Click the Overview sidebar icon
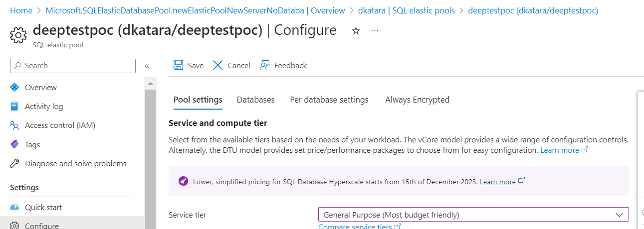644x229 pixels. coord(15,87)
